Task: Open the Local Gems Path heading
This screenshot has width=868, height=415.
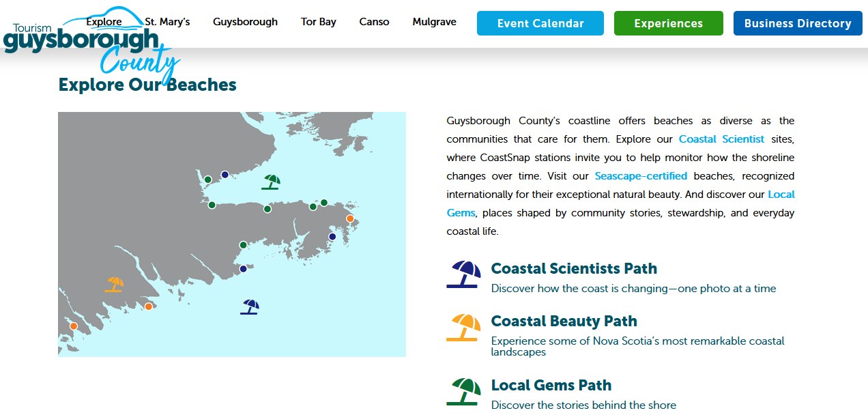Action: point(551,386)
